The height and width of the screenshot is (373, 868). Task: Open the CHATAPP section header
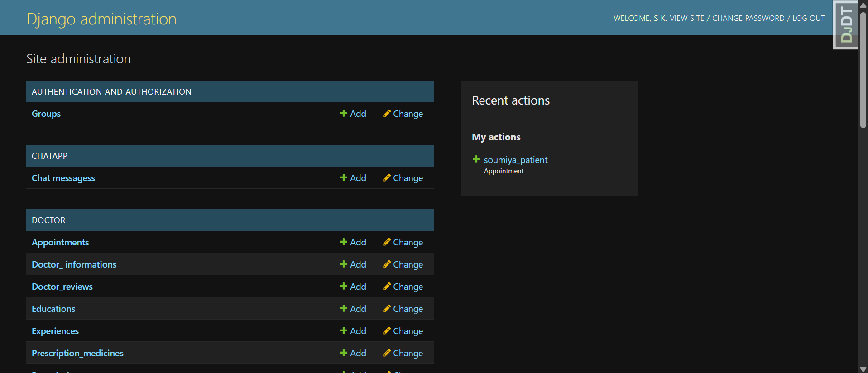coord(49,156)
